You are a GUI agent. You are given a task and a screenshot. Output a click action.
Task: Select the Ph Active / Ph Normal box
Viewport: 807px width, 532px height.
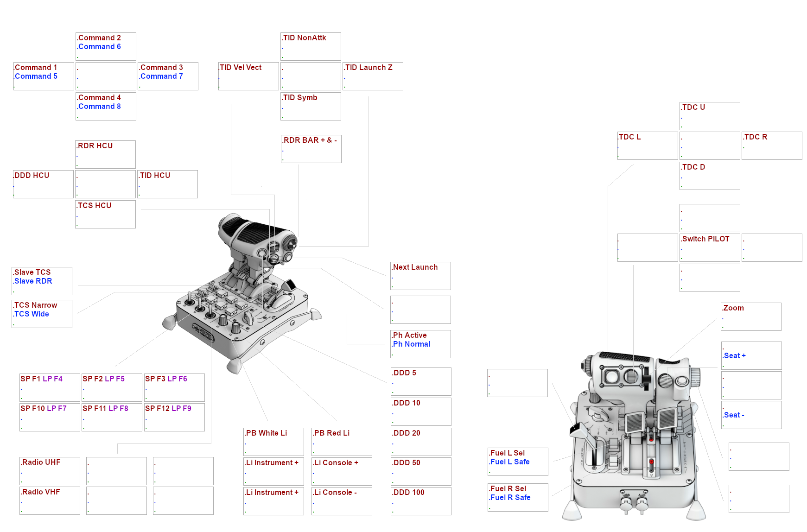pos(420,344)
